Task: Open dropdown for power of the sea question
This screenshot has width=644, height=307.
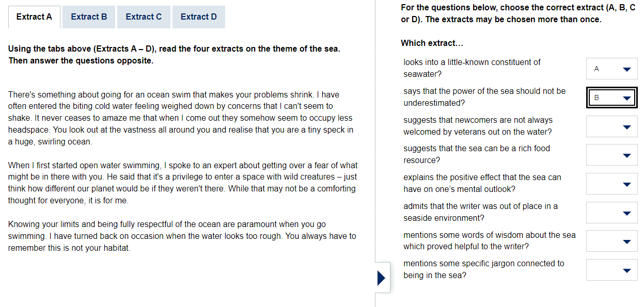Action: (x=612, y=98)
